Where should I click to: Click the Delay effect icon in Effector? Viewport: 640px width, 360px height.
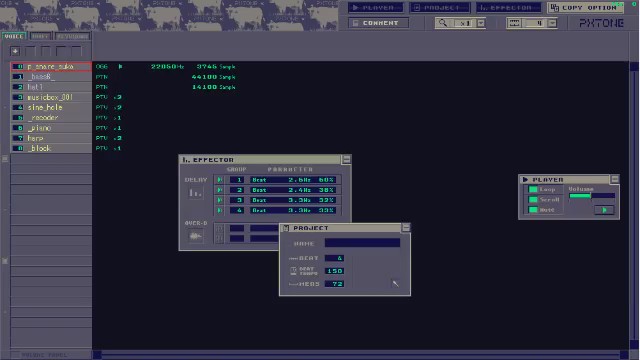(x=195, y=193)
